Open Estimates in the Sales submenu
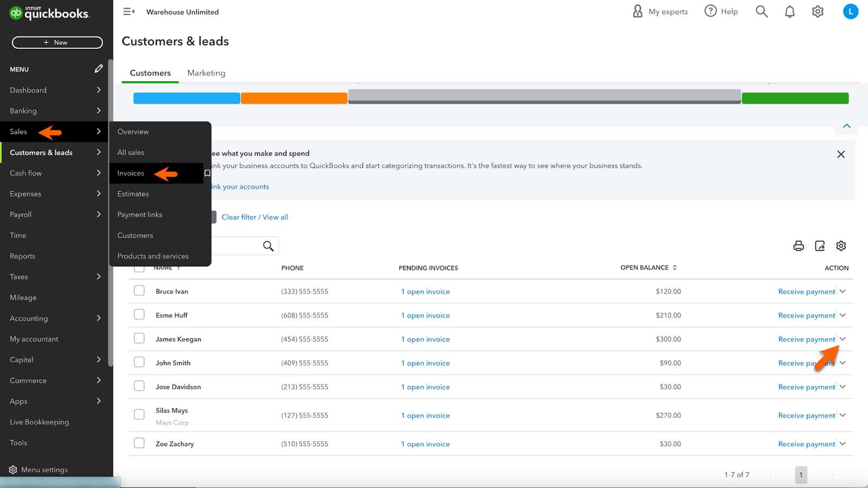Screen dimensions: 868x488 (133, 194)
